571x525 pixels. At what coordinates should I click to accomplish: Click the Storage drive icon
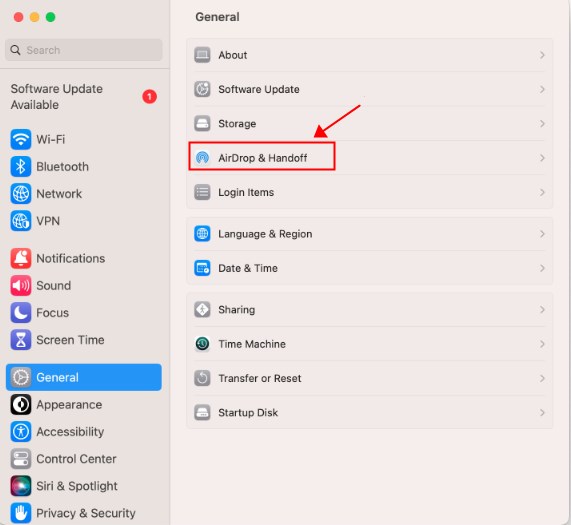coord(202,124)
